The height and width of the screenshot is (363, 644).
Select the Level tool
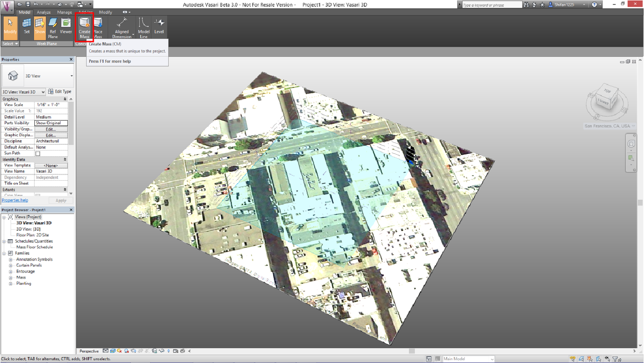(x=159, y=27)
